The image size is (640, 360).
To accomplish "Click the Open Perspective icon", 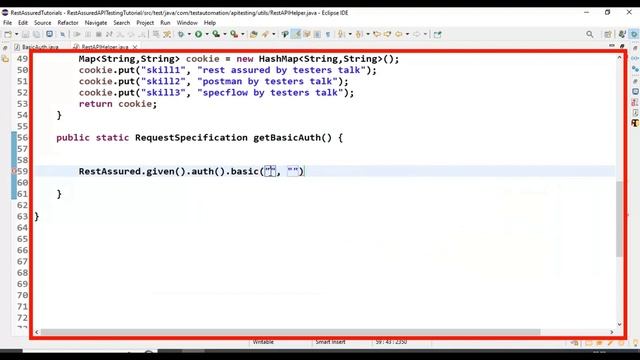I will click(608, 34).
